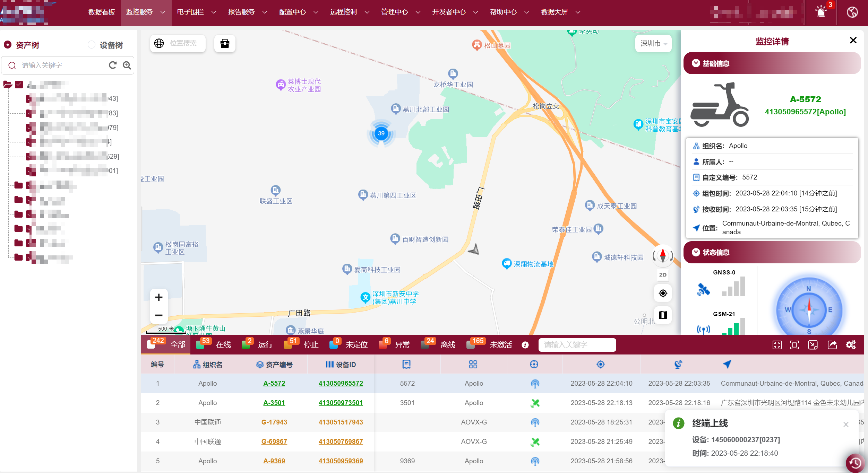Click the alarm notification bell icon
868x473 pixels.
coord(820,12)
